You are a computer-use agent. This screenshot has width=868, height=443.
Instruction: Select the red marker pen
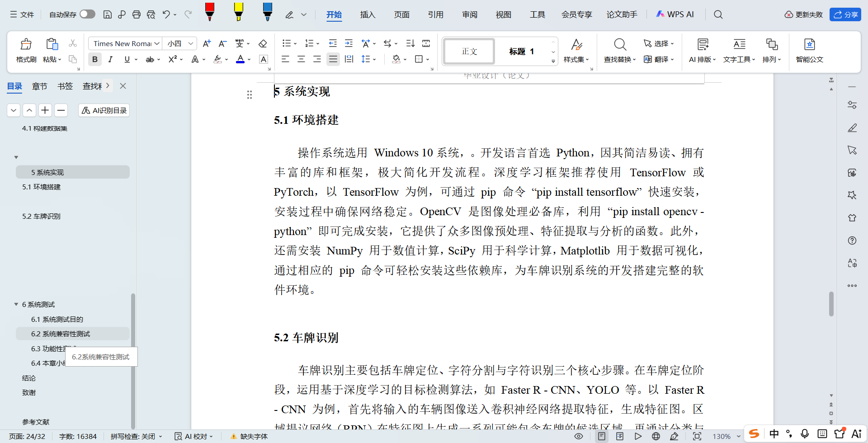tap(210, 12)
